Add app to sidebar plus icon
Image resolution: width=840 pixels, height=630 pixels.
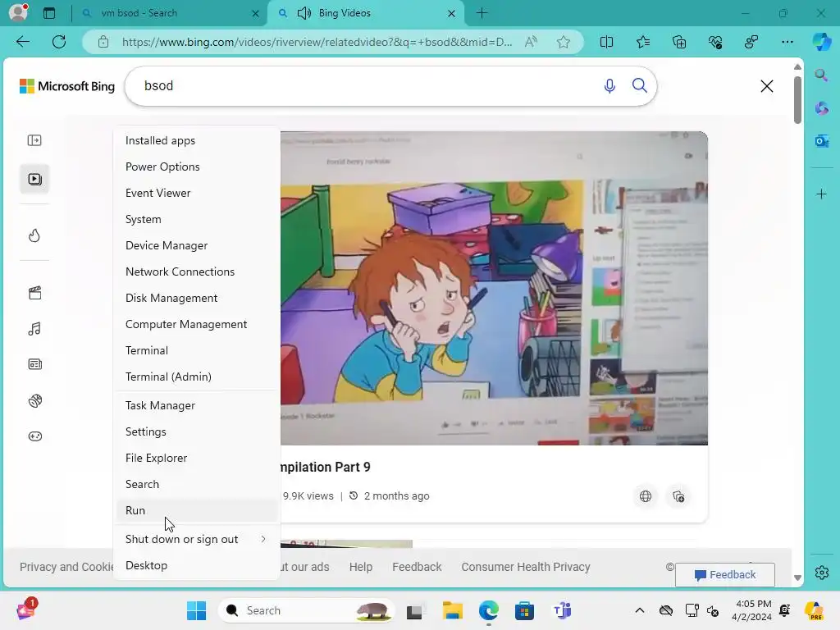click(x=821, y=194)
